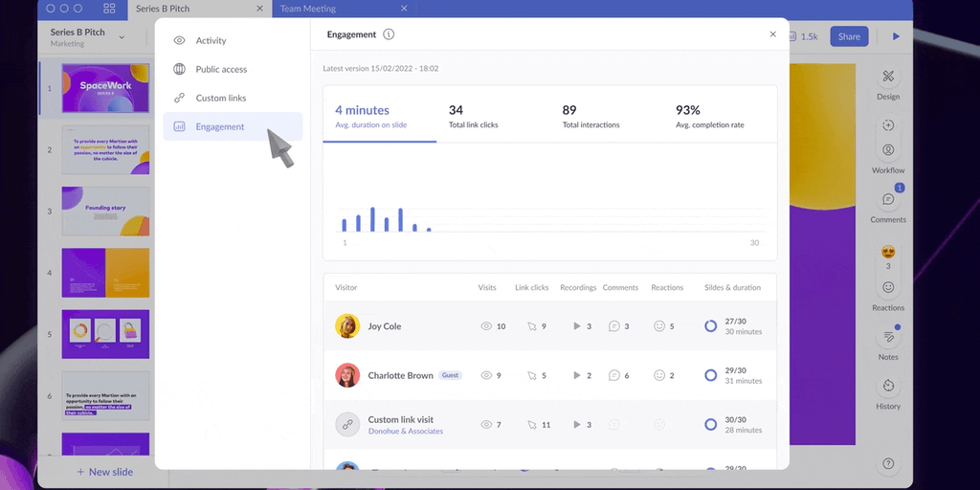Select Activity in the sidebar
980x490 pixels.
(x=211, y=40)
